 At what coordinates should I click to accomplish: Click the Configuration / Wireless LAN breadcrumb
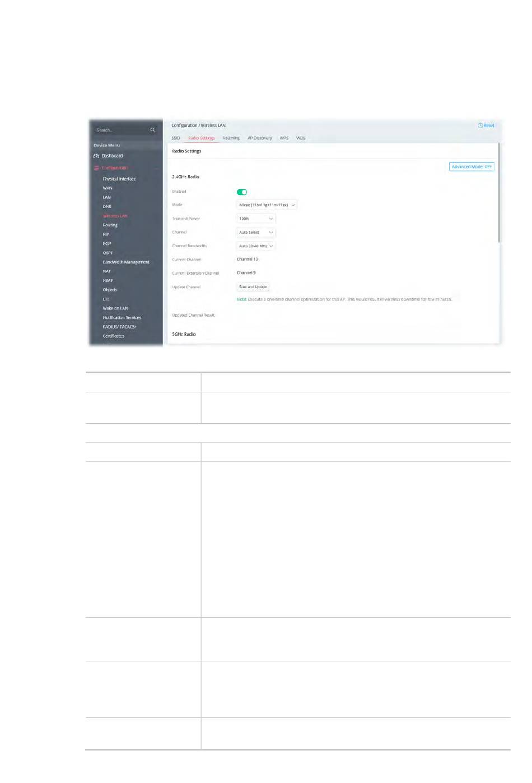tap(198, 126)
